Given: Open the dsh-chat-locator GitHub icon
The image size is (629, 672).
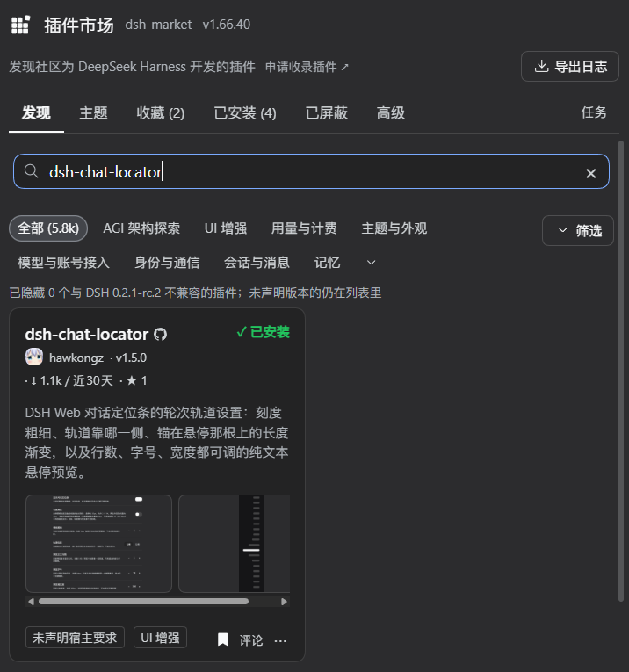Looking at the screenshot, I should coord(160,335).
